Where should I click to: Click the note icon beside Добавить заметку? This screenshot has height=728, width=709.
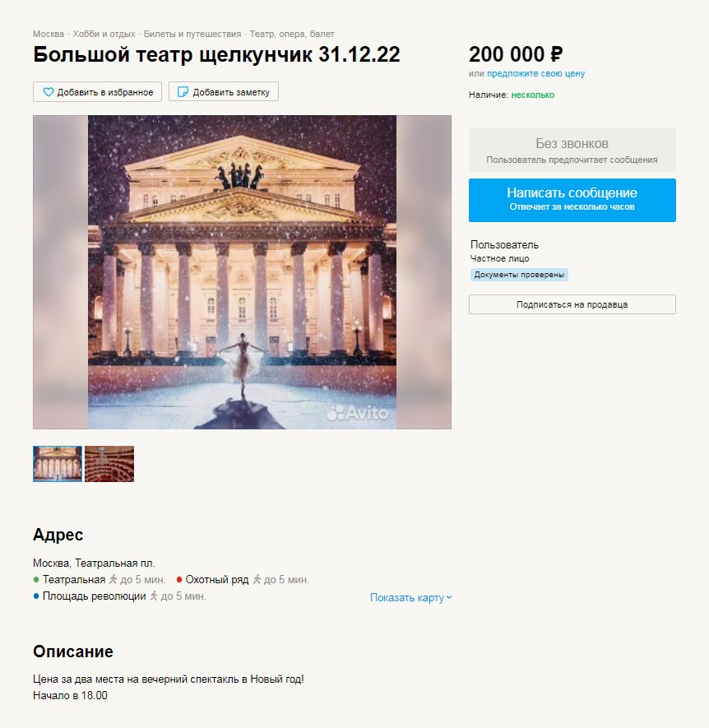point(183,92)
